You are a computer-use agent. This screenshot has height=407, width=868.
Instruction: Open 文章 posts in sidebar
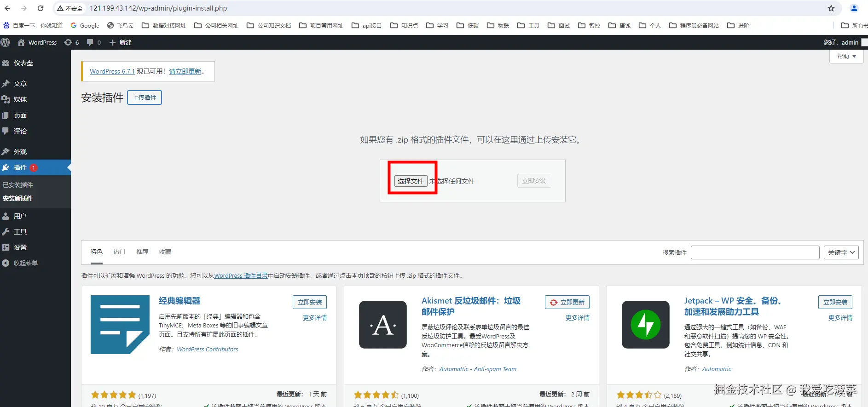35,84
